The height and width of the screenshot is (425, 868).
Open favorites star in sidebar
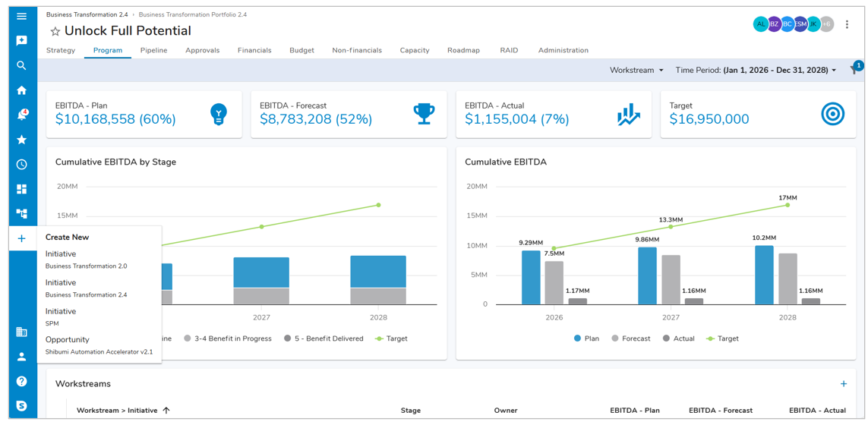pyautogui.click(x=21, y=140)
